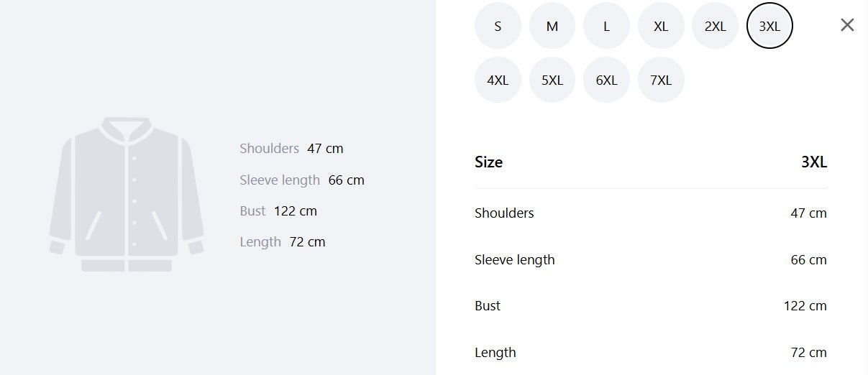Screen dimensions: 868x375
Task: Click the Bust row in size table
Action: [x=651, y=305]
